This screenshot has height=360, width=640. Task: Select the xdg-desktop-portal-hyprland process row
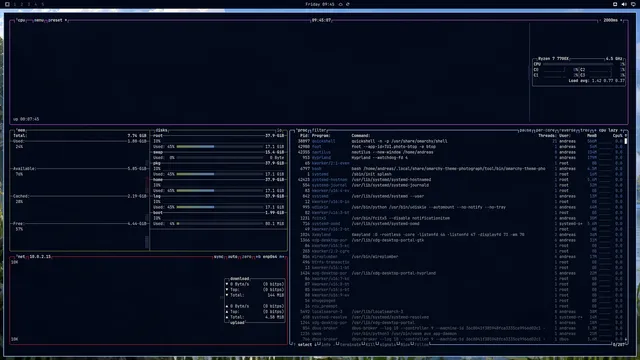tap(459, 273)
